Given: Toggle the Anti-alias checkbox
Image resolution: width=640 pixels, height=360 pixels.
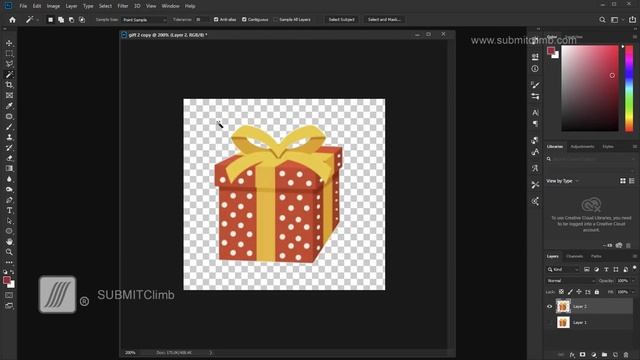Looking at the screenshot, I should point(216,20).
